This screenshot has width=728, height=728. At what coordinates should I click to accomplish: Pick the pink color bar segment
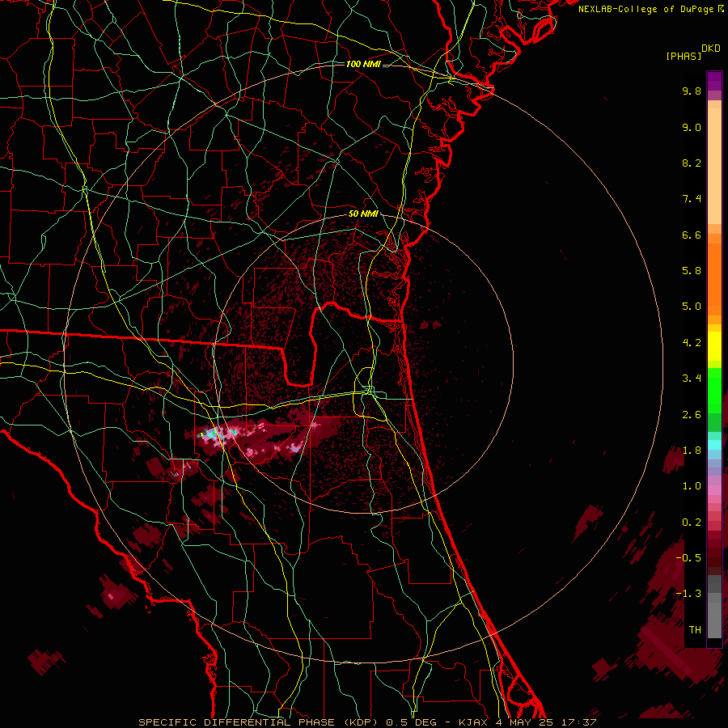[714, 490]
